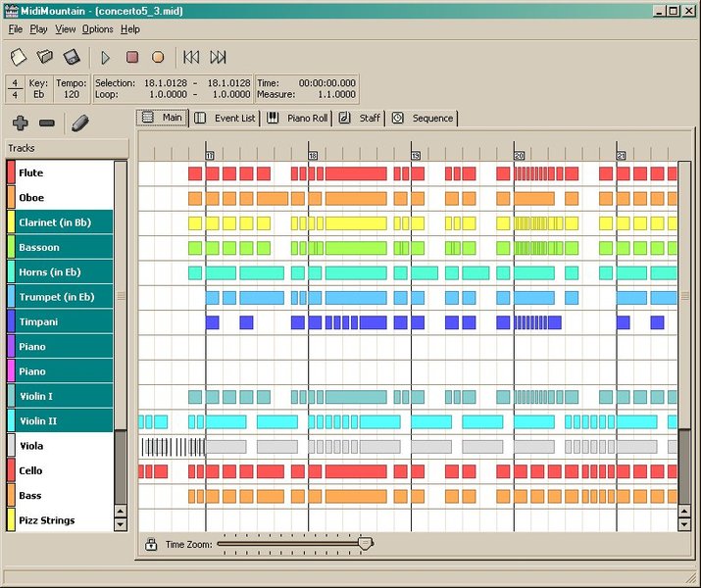Open the Help menu

[130, 29]
